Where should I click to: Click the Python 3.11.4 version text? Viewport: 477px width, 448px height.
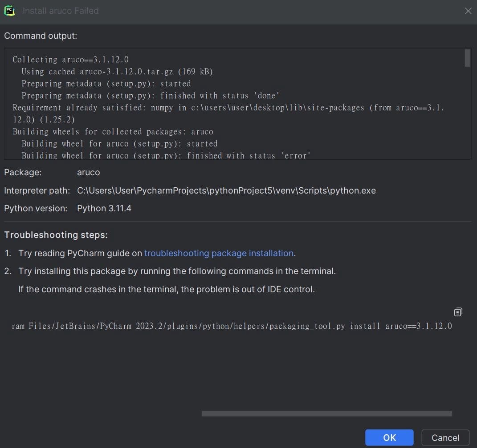click(104, 208)
